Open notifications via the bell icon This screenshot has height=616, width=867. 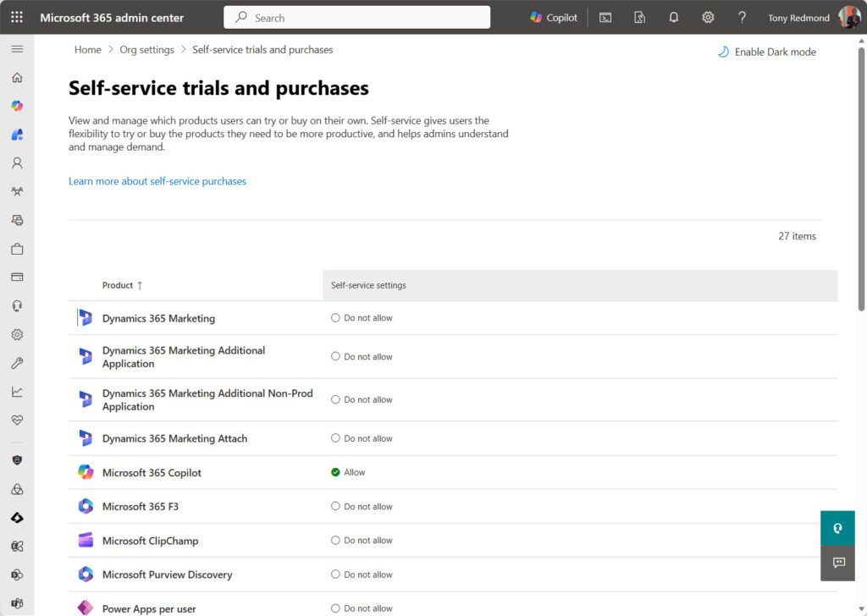click(673, 17)
